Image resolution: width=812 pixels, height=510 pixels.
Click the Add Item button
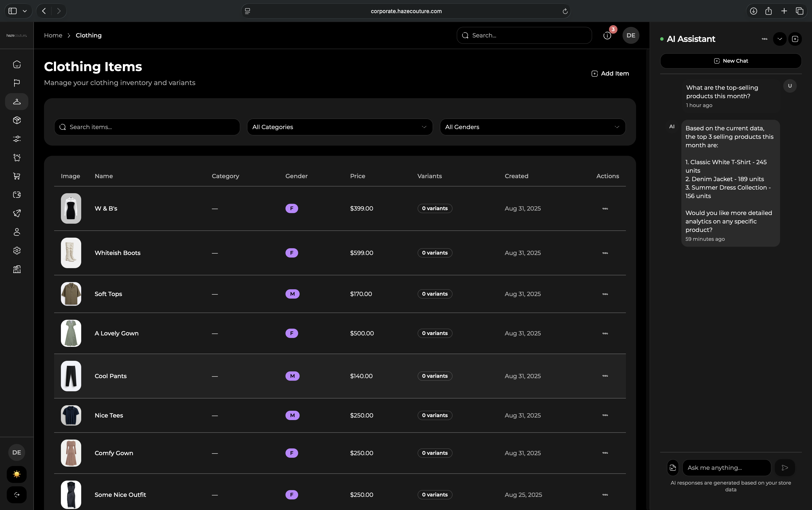[x=610, y=73]
